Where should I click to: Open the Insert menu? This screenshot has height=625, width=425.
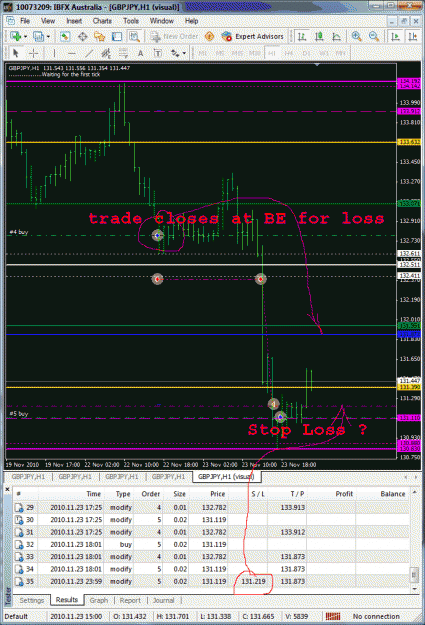(x=74, y=21)
